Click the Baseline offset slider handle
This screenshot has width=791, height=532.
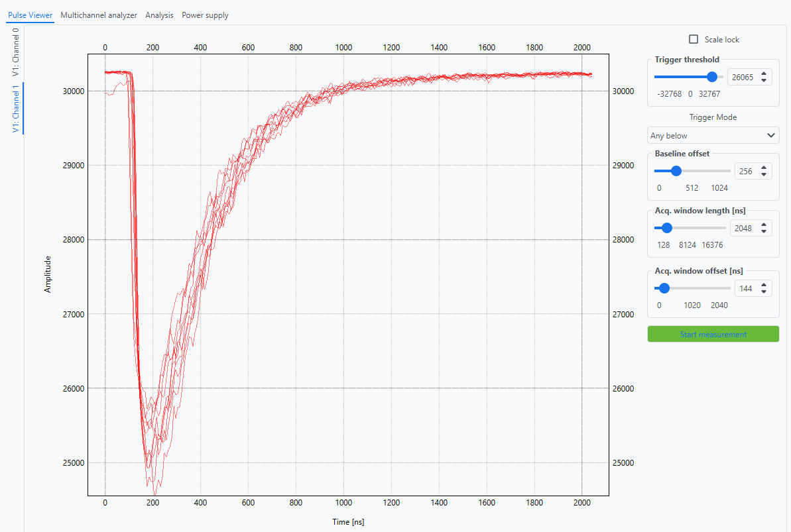(676, 171)
